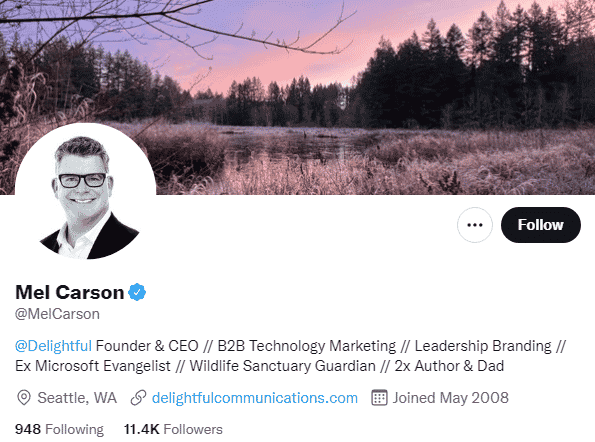Open the sunset header banner image
595x442 pixels.
(298, 97)
